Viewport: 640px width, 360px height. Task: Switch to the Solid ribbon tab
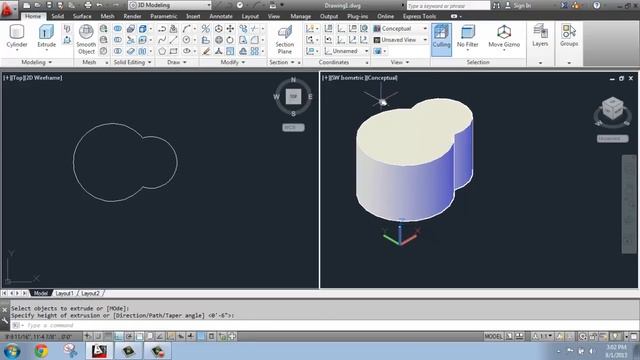pyautogui.click(x=58, y=16)
